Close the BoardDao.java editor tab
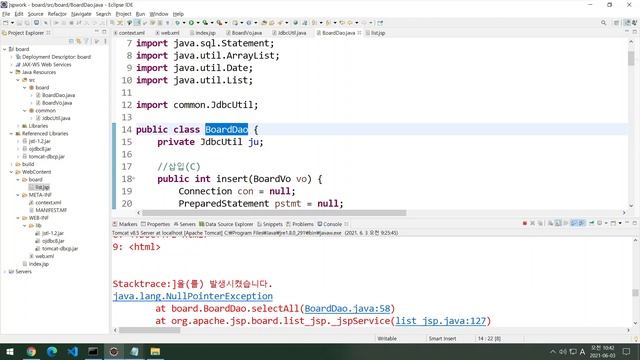Image resolution: width=640 pixels, height=360 pixels. click(x=359, y=33)
